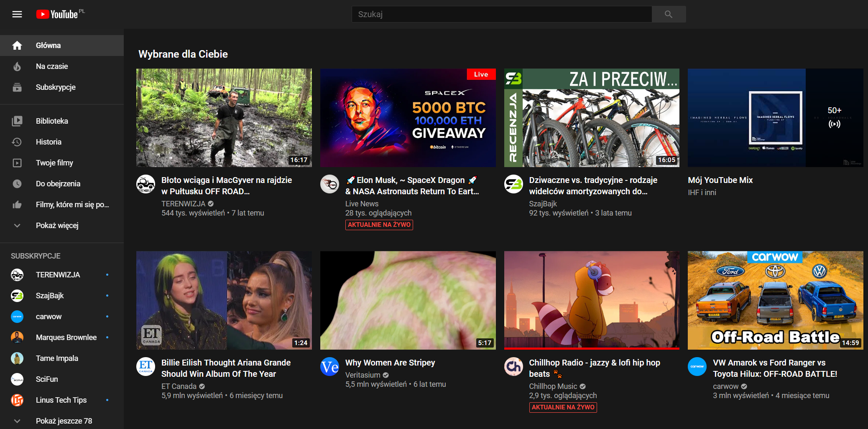Open Błoto wciąga i MacGyver video title

[x=227, y=186]
